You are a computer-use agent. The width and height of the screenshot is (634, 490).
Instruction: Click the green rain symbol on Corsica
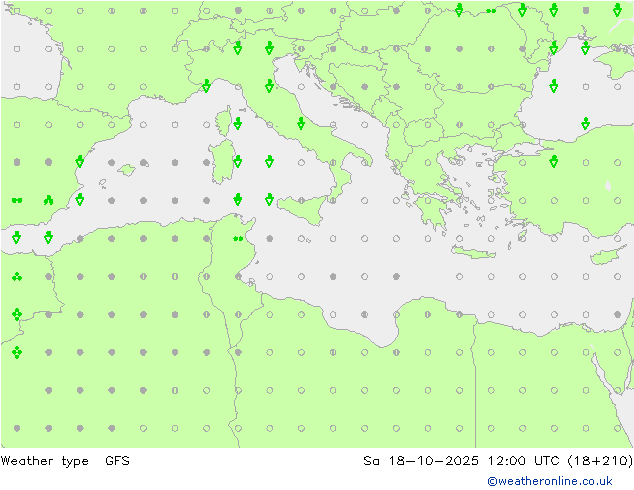pyautogui.click(x=238, y=123)
